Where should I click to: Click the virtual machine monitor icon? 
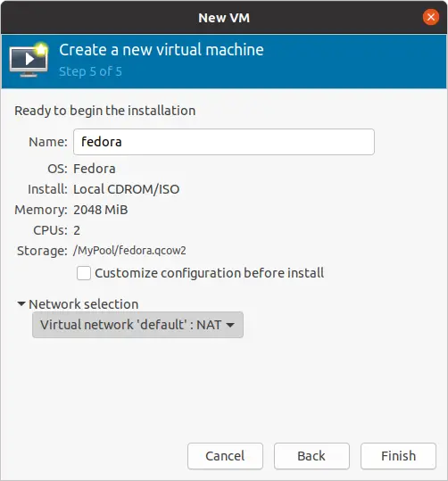(29, 59)
